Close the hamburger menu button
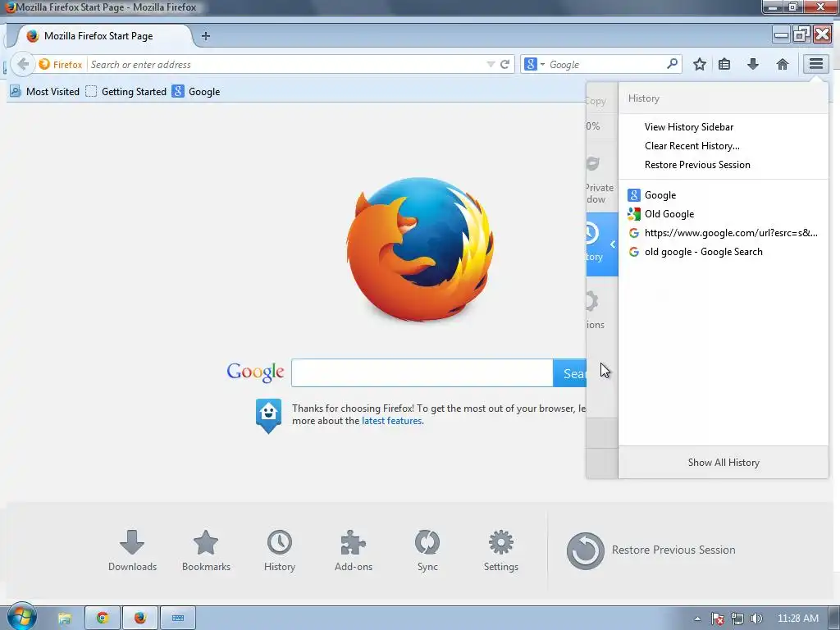The image size is (840, 630). tap(816, 64)
